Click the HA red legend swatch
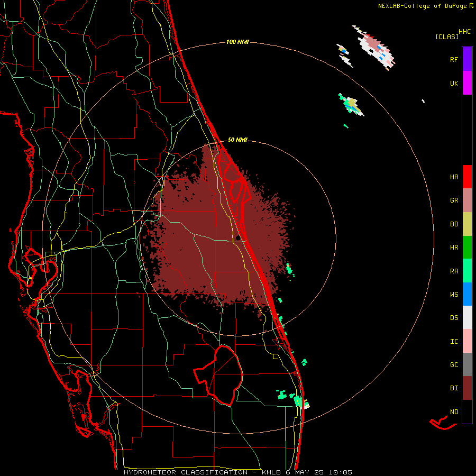 point(467,177)
